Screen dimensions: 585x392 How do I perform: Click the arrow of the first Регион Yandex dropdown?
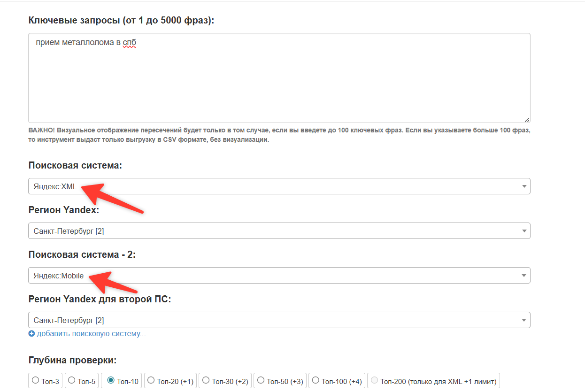point(524,231)
